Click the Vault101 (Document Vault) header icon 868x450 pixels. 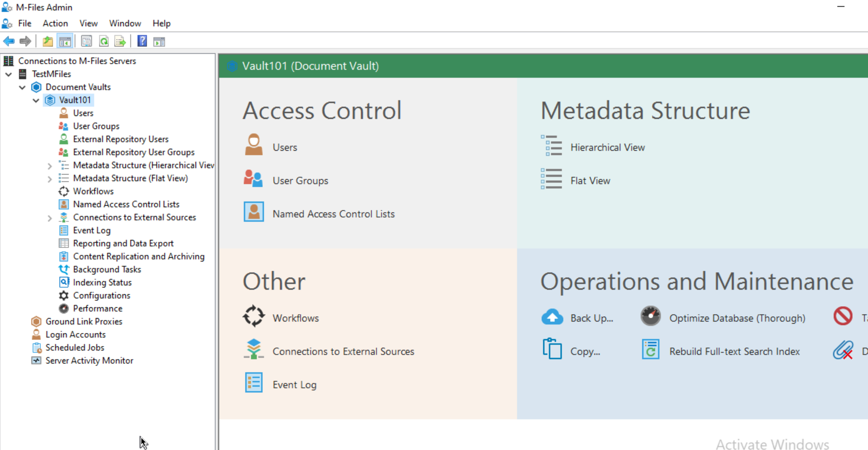[x=232, y=66]
